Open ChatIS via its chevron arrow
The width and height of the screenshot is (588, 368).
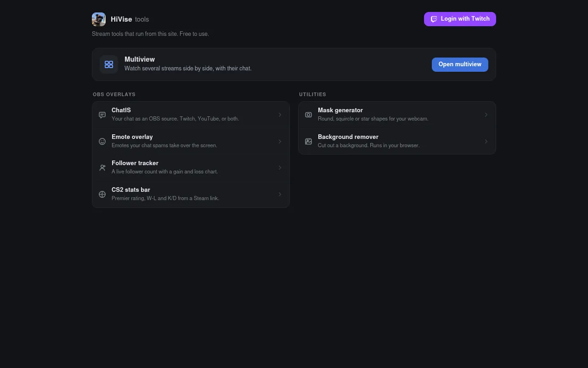pyautogui.click(x=280, y=115)
